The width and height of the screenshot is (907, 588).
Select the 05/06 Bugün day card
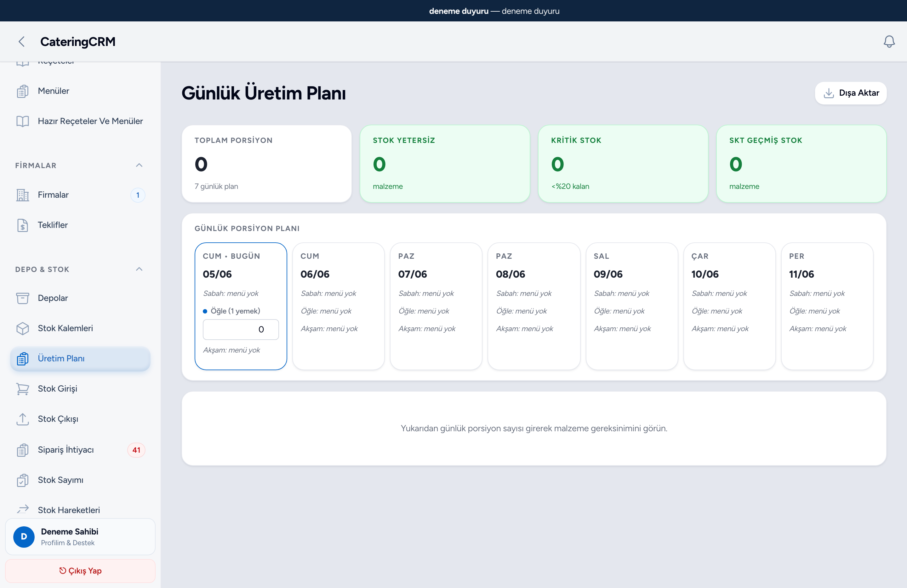241,306
